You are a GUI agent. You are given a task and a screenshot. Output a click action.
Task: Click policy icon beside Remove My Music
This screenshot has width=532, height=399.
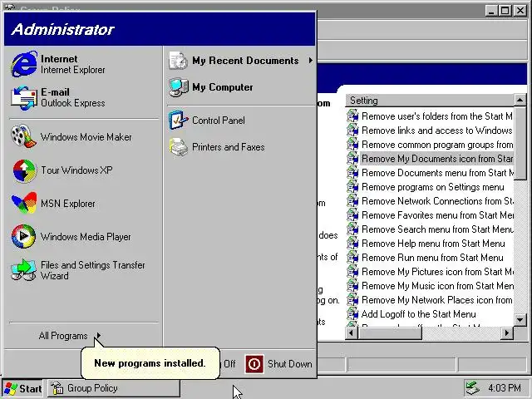pyautogui.click(x=352, y=286)
